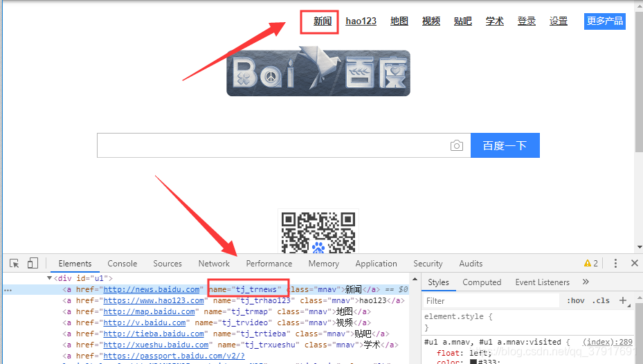Click the 新闻 link in Baidu nav
Screen dimensions: 643x364
[323, 21]
